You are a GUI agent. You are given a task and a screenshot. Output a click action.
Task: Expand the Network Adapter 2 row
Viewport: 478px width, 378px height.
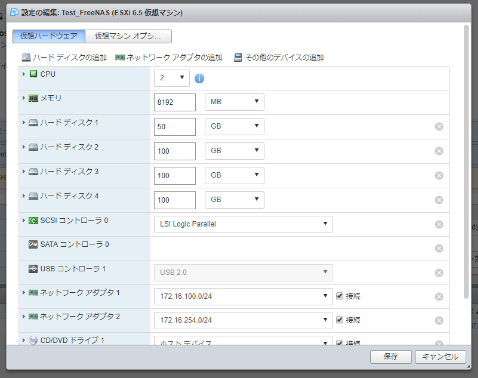click(24, 316)
